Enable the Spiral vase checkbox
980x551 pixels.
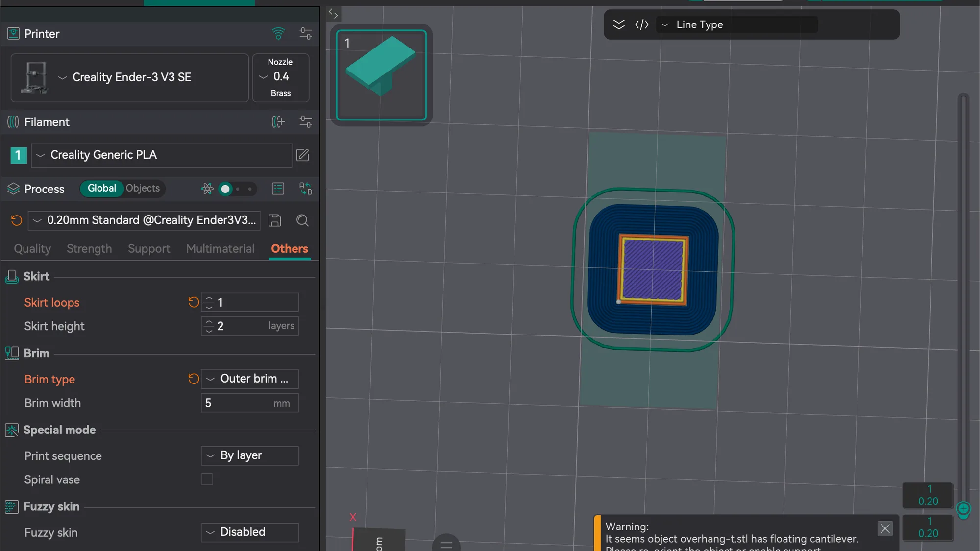[207, 479]
